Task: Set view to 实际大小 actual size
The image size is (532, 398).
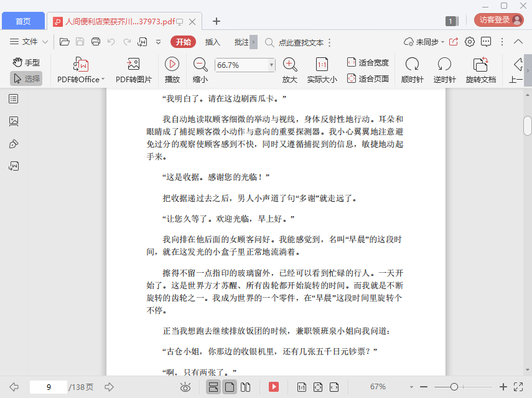Action: (322, 70)
